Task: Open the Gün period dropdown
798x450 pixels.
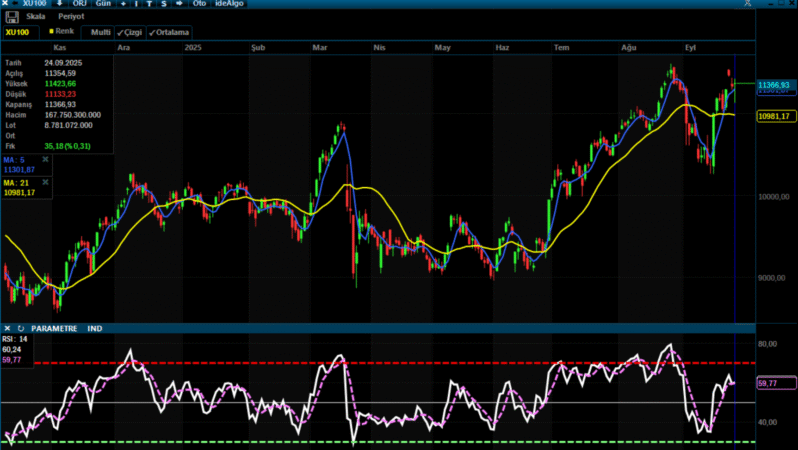Action: click(103, 4)
